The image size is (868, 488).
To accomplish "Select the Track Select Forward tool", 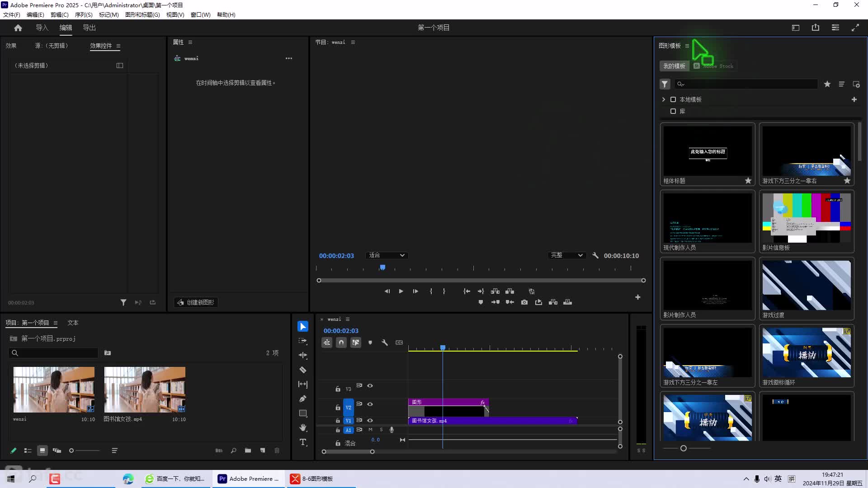I will (303, 341).
